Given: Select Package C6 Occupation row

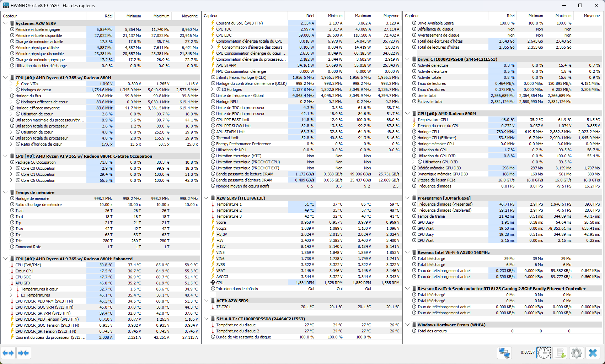Looking at the screenshot, I should pyautogui.click(x=101, y=162).
